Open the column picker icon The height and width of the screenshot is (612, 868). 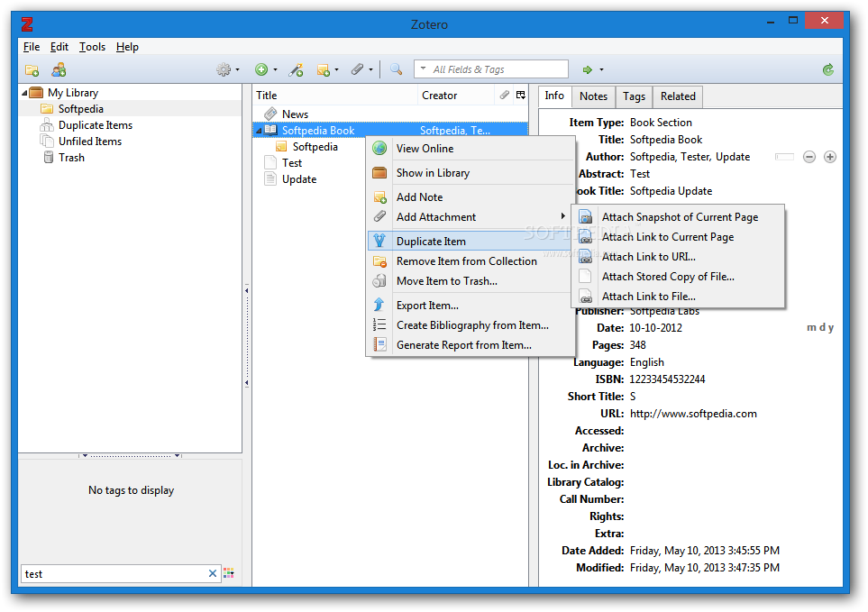click(x=521, y=96)
